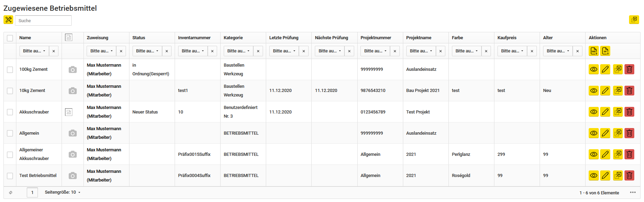Open camera image of 100kg Zement

(x=72, y=69)
